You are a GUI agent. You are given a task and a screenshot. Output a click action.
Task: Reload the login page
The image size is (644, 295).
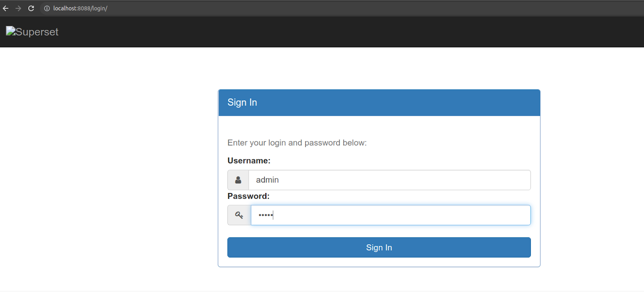(31, 8)
